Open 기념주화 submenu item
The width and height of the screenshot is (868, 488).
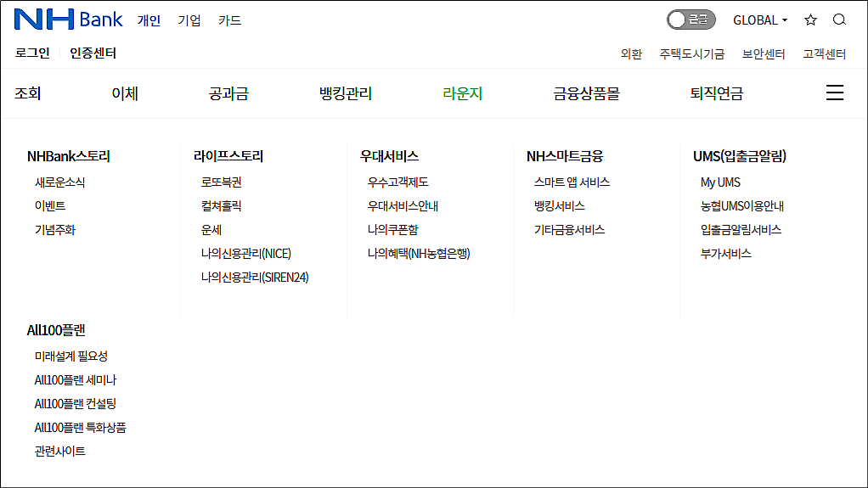click(x=55, y=230)
